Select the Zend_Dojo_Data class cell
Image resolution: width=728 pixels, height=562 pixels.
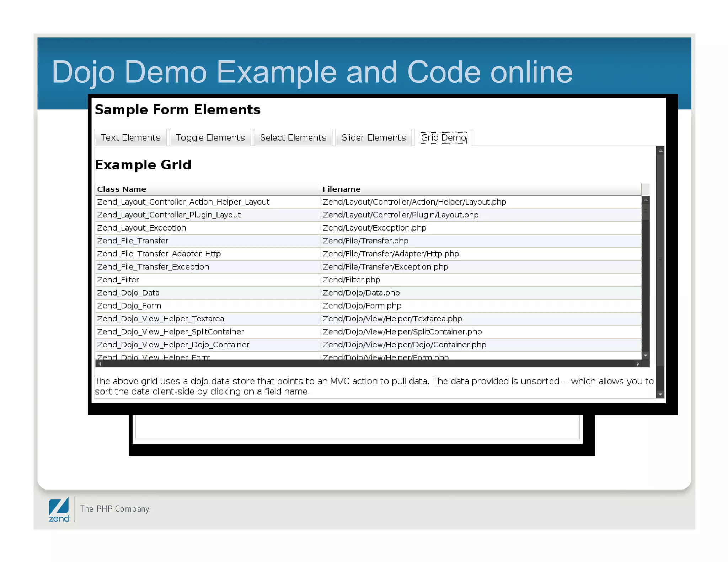pos(208,293)
